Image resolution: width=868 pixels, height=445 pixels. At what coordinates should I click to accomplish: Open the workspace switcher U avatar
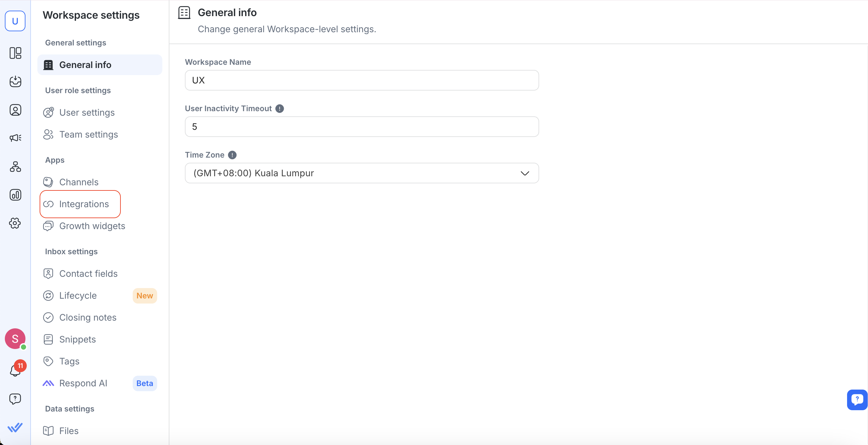[15, 21]
